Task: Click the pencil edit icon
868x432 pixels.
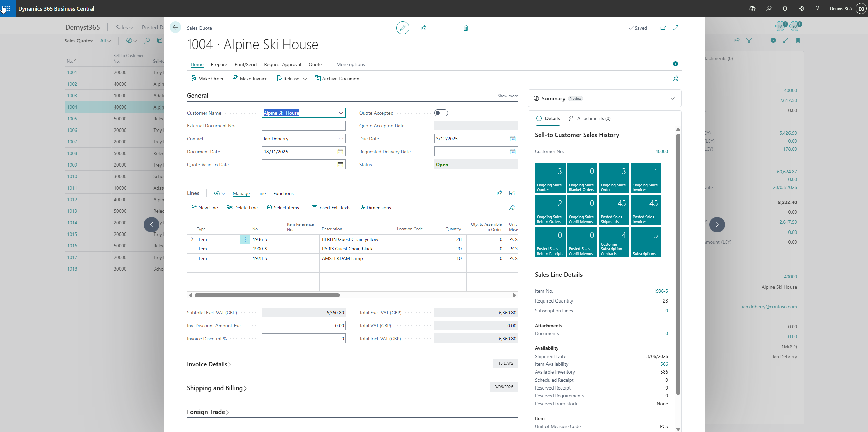Action: (402, 28)
